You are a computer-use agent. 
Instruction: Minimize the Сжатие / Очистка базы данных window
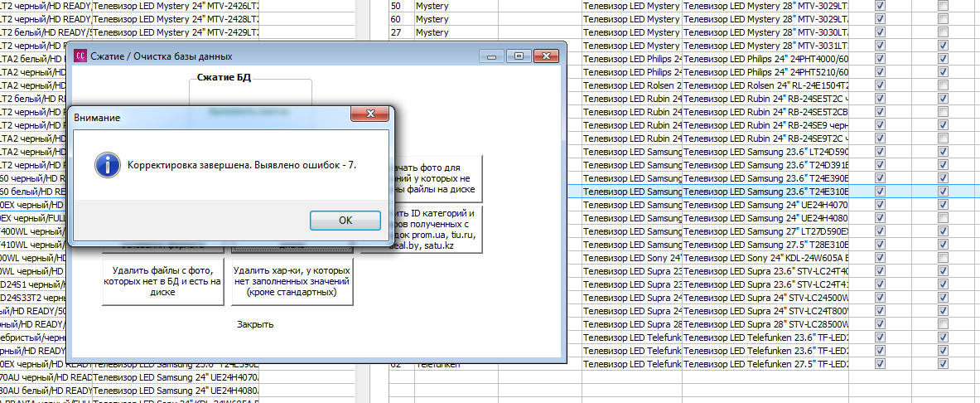[491, 56]
